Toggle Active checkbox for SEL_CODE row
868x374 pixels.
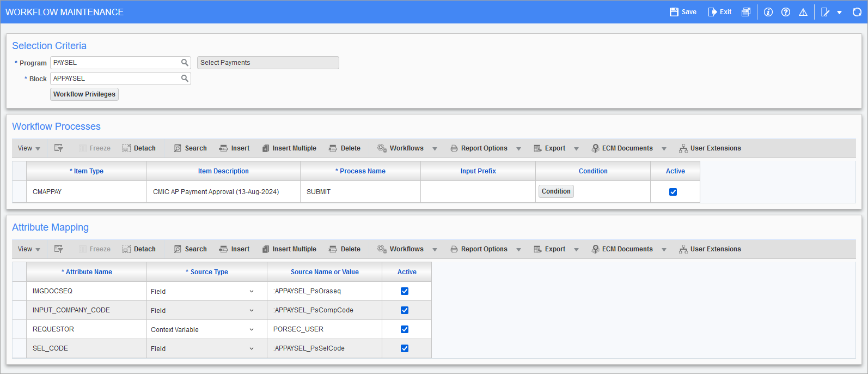tap(405, 348)
